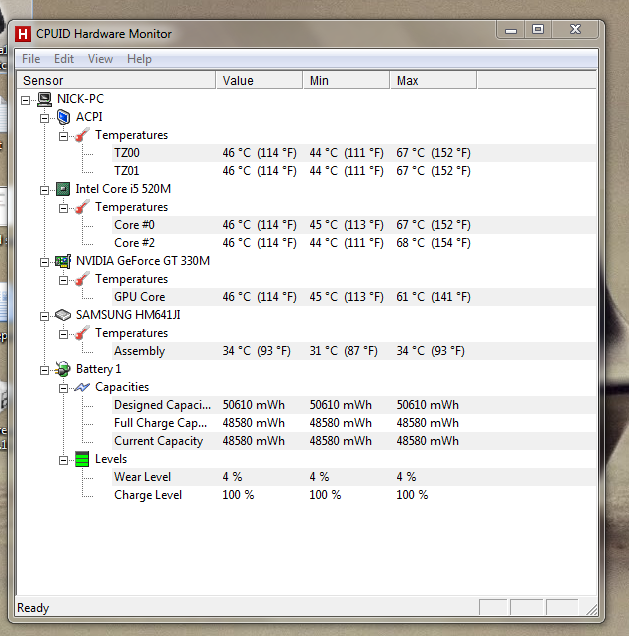The width and height of the screenshot is (629, 636).
Task: Click the Max column header
Action: 434,80
